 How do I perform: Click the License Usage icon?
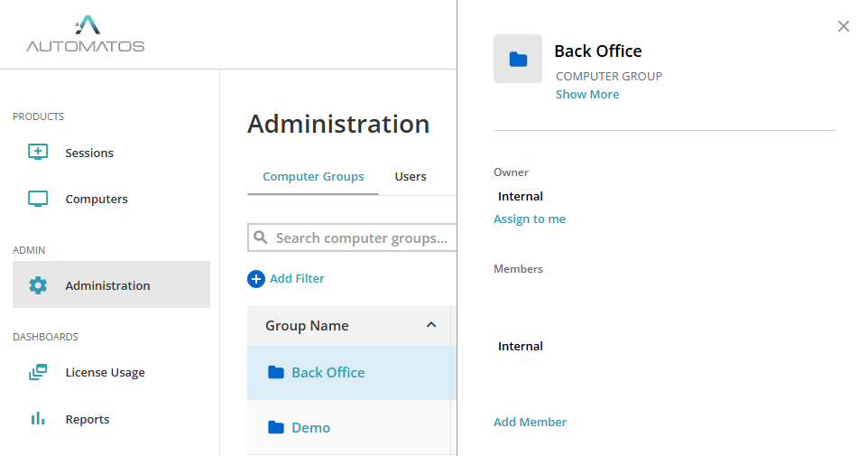(38, 372)
